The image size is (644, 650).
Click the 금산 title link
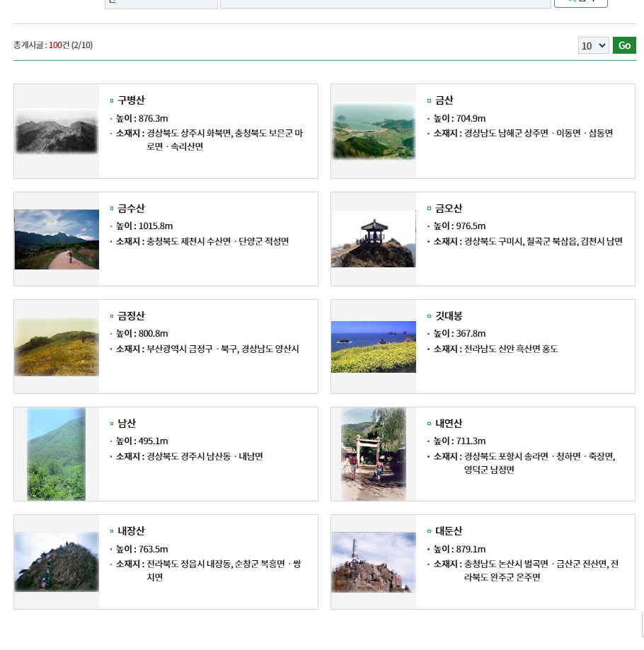click(444, 100)
